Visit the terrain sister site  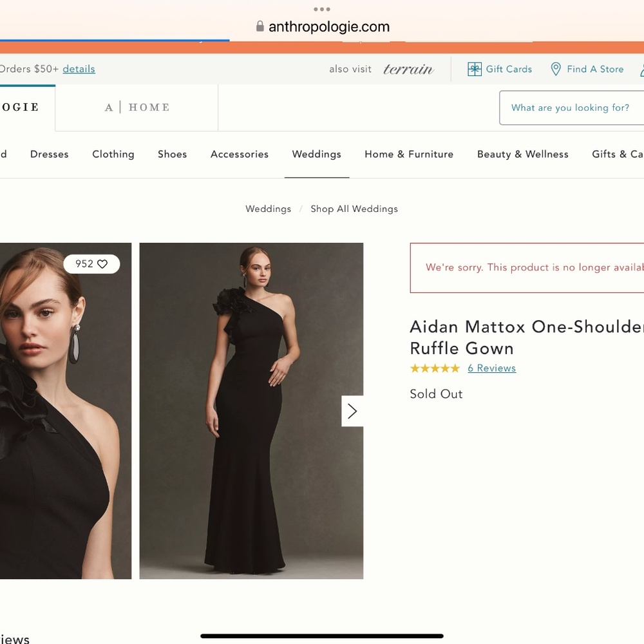(x=408, y=69)
